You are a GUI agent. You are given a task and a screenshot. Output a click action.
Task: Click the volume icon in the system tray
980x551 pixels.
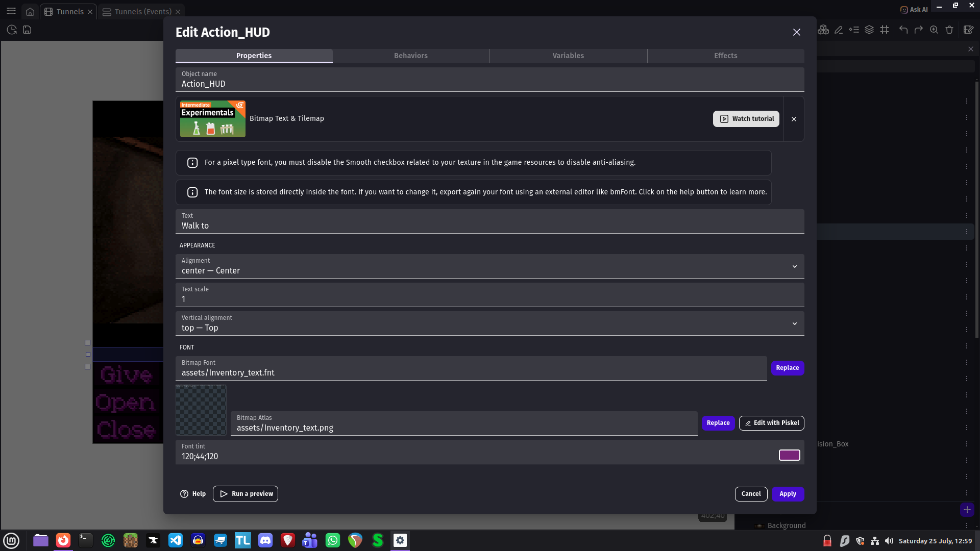pyautogui.click(x=889, y=541)
